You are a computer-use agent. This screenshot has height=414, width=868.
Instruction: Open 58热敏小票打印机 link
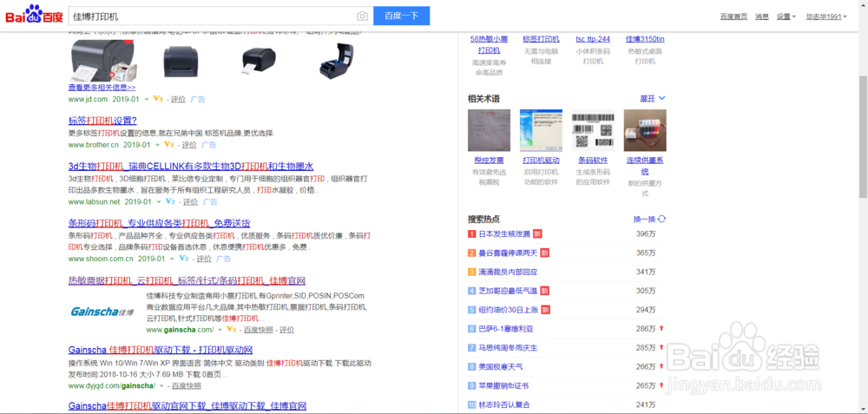click(489, 44)
